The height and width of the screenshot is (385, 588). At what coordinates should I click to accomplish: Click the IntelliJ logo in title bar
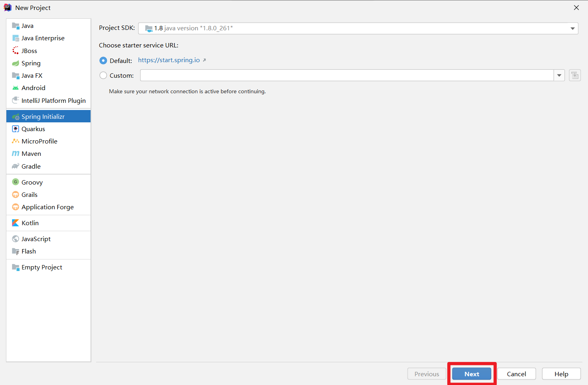8,8
